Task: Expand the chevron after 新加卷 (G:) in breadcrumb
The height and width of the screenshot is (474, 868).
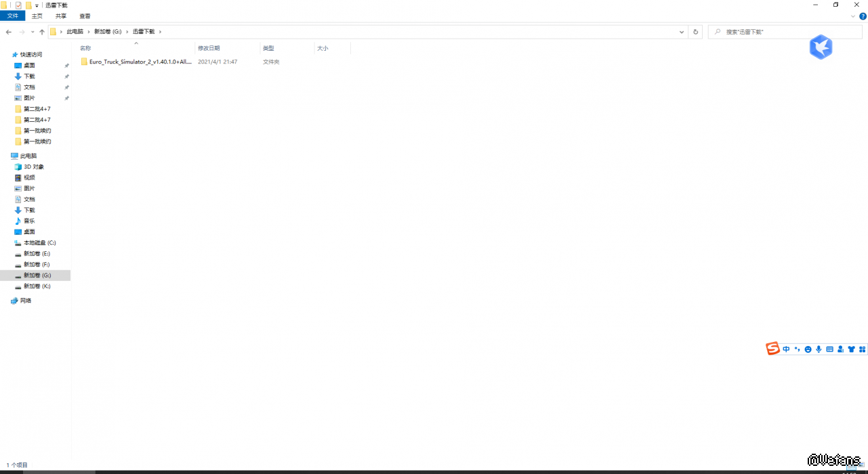Action: (127, 32)
